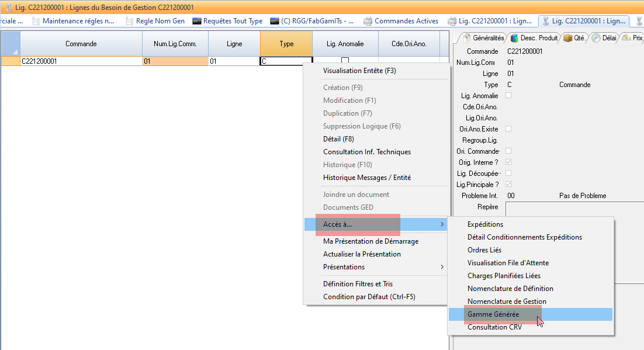Sort by the Type column header
644x350 pixels.
[286, 44]
